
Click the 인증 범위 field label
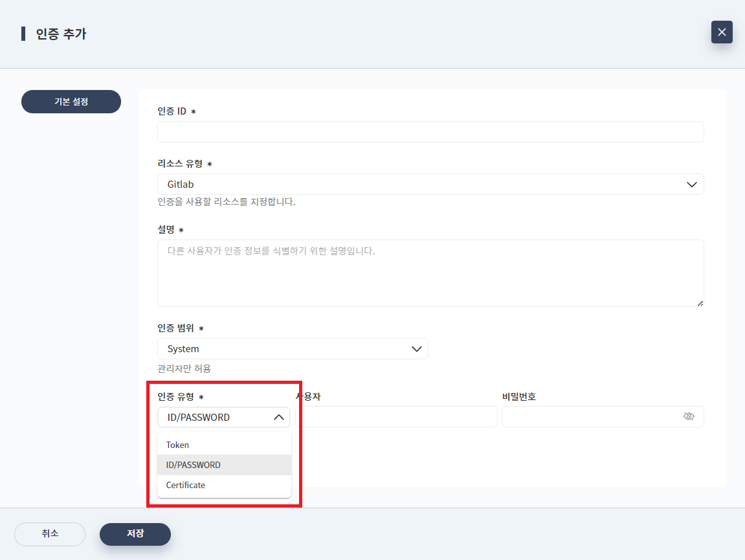176,328
